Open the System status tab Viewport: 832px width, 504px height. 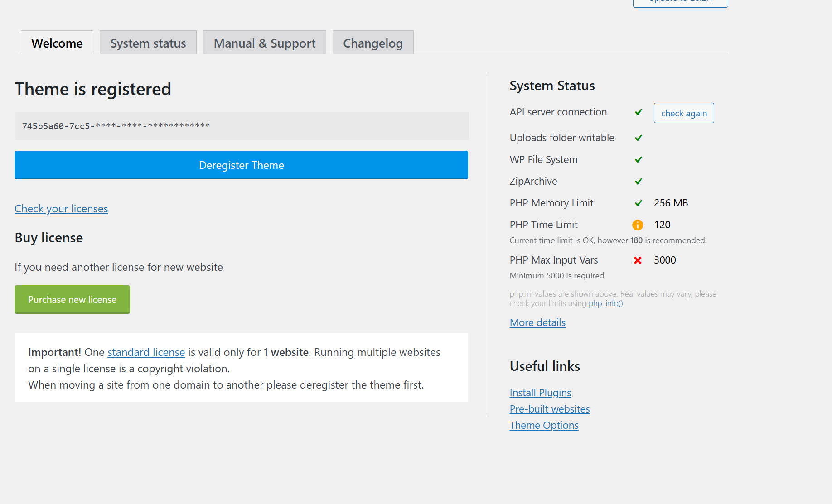pos(148,43)
